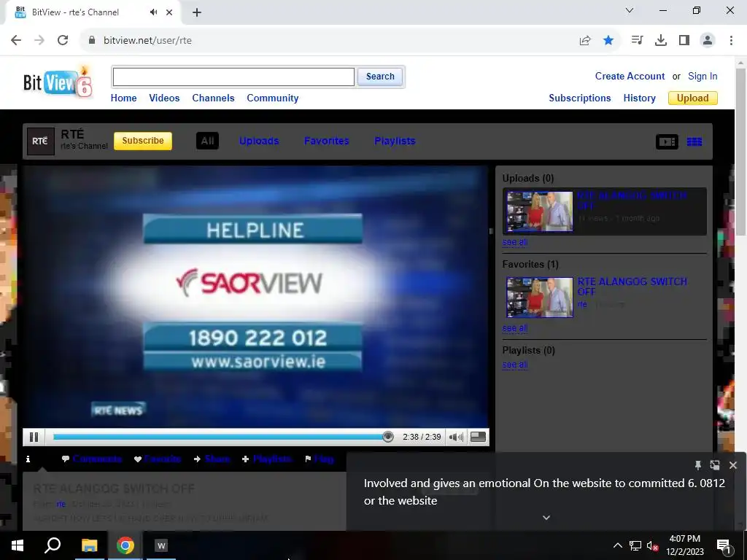Switch to grid view layout icon

click(x=694, y=141)
